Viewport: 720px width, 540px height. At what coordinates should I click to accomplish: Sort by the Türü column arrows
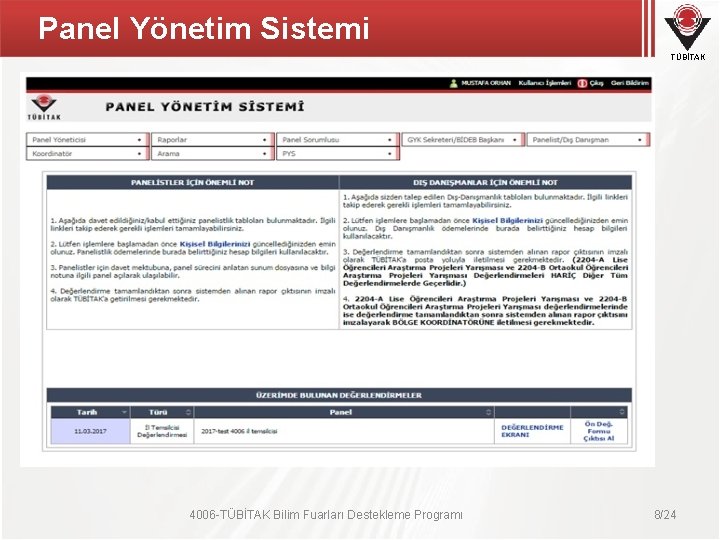(x=188, y=412)
